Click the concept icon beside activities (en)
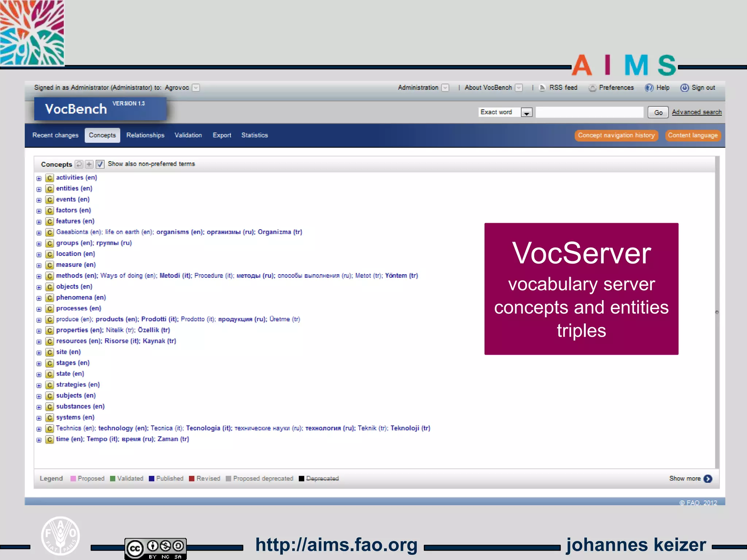Viewport: 747px width, 560px height. coord(50,178)
